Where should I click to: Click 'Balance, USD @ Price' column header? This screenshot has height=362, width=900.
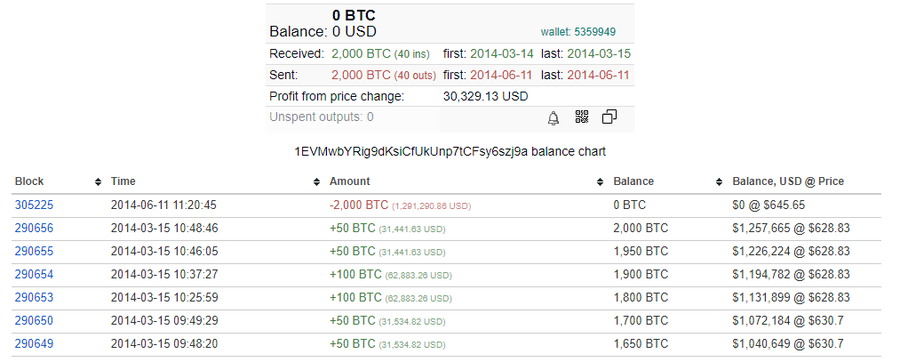point(788,181)
